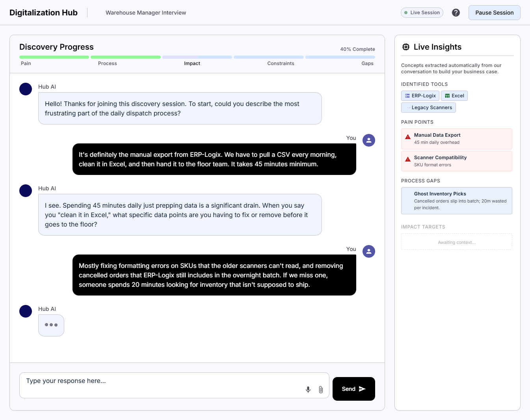This screenshot has height=420, width=530.
Task: Go to the Process progress step
Action: [108, 63]
